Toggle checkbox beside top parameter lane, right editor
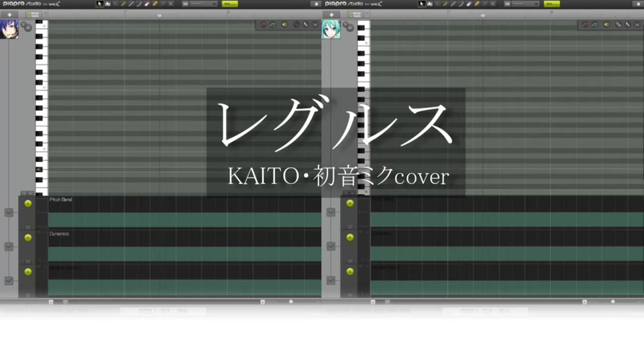The height and width of the screenshot is (362, 644). pyautogui.click(x=331, y=212)
